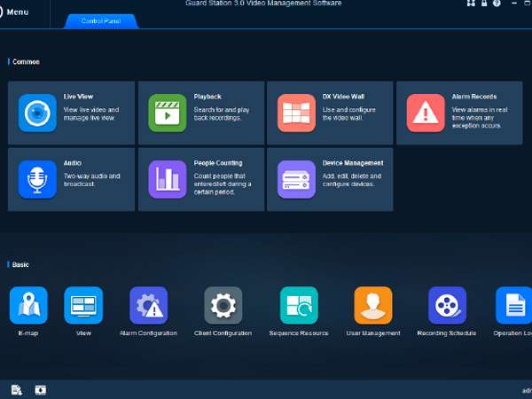
Task: Click the download task icon in status bar
Action: [x=16, y=390]
